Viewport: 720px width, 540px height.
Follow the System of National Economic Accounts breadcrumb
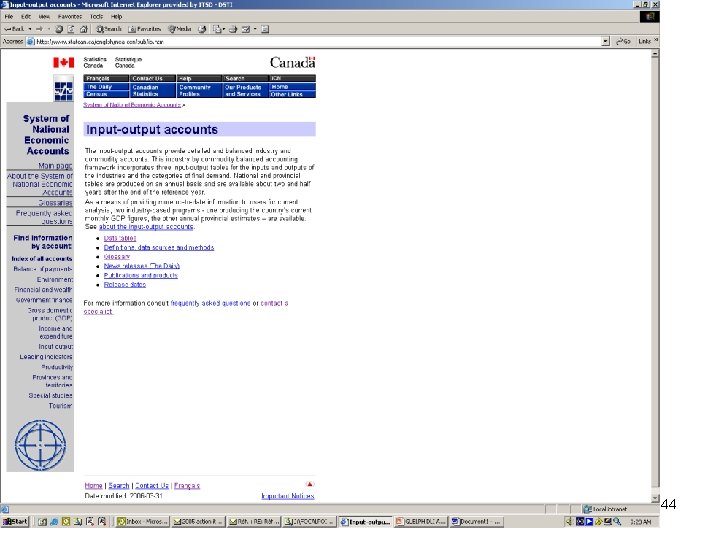coord(132,105)
